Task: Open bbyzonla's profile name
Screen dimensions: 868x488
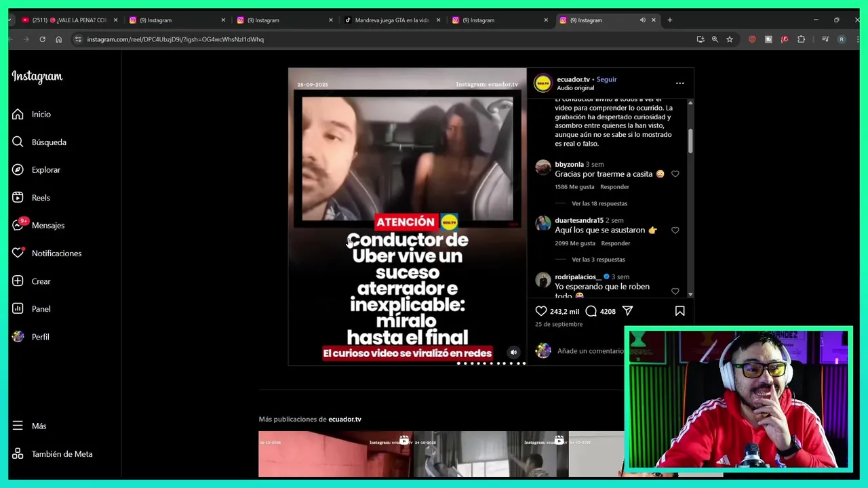Action: click(569, 164)
